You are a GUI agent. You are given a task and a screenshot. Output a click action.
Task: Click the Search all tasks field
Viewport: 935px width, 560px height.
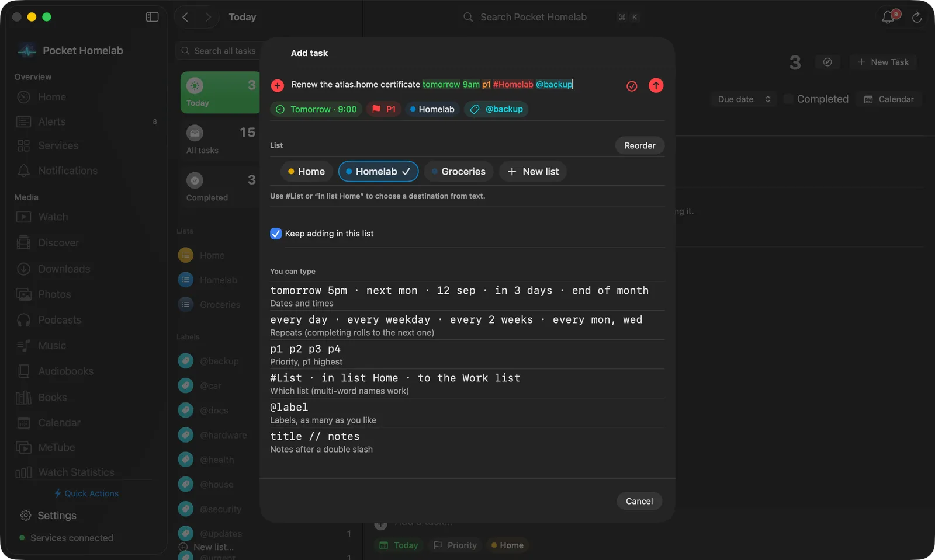[218, 51]
